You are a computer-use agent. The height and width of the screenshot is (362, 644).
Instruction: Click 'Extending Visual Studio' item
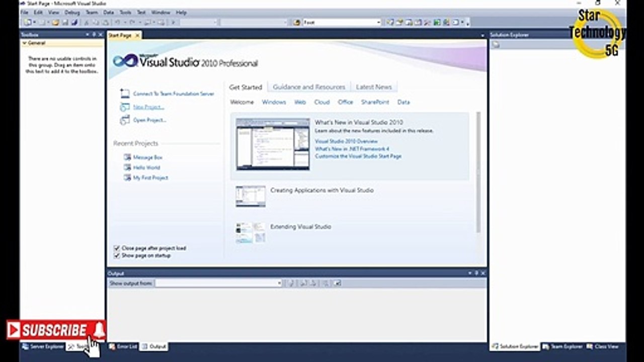[301, 227]
